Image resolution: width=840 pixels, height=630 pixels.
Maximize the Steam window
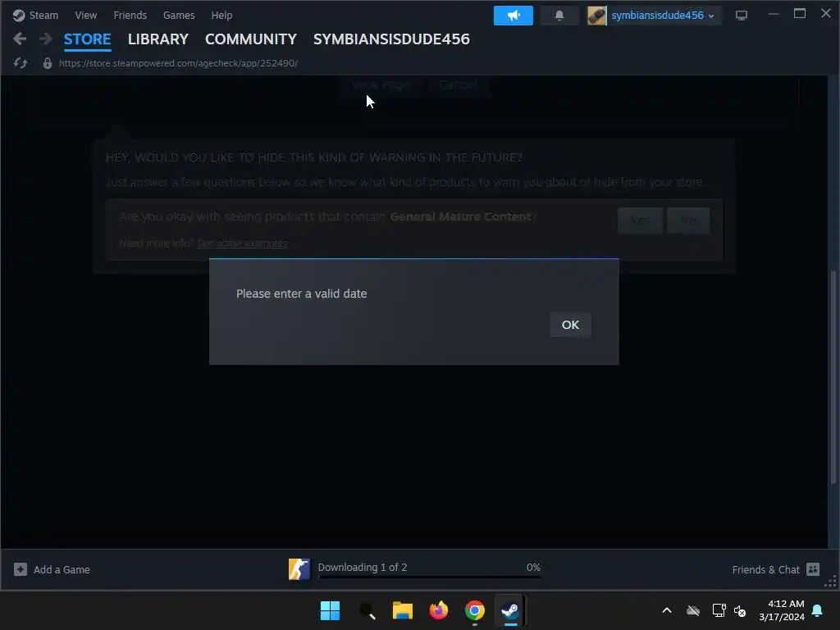point(800,14)
